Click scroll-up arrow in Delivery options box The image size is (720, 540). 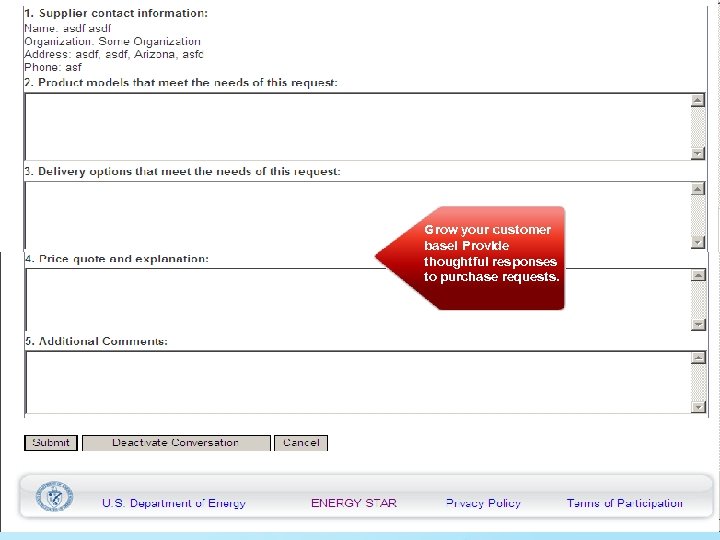click(698, 189)
